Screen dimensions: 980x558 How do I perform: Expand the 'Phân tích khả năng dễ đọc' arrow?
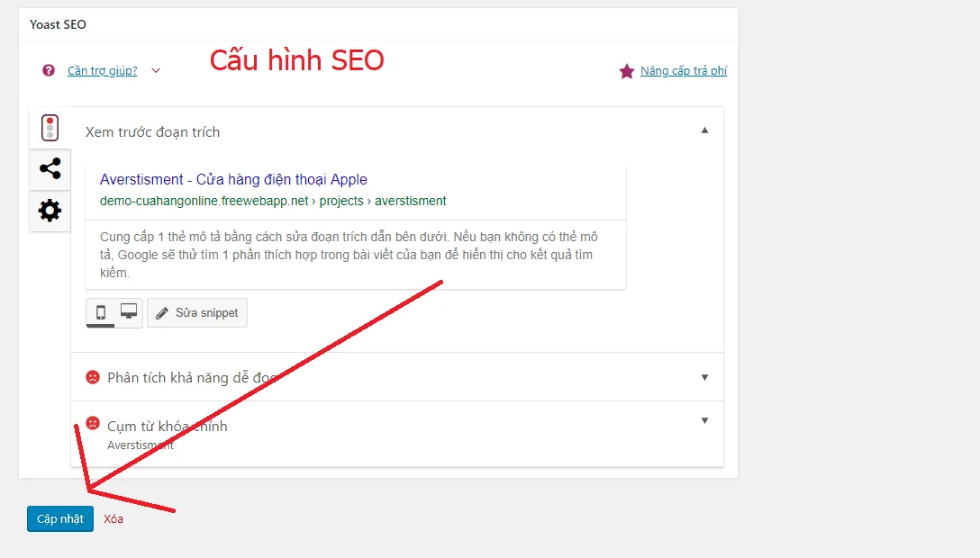point(704,377)
